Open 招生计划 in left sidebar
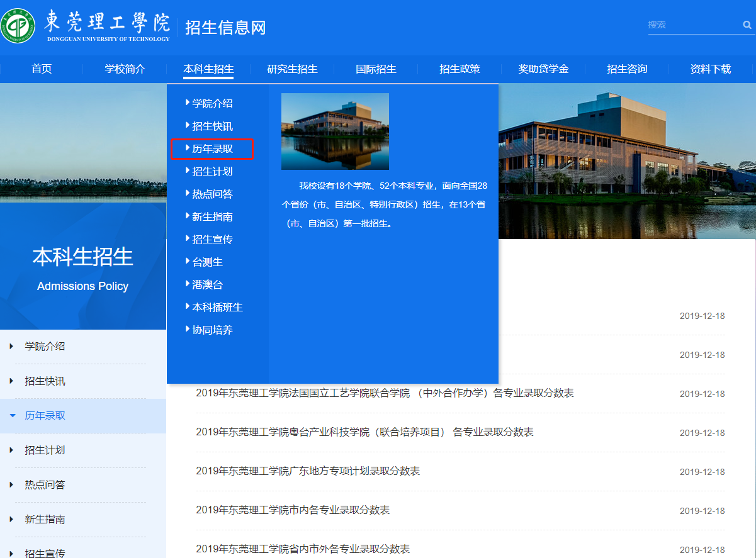Viewport: 756px width, 558px height. click(45, 450)
